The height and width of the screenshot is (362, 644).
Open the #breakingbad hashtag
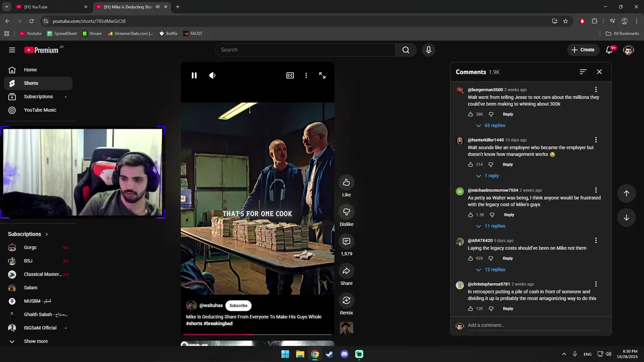coord(218,324)
